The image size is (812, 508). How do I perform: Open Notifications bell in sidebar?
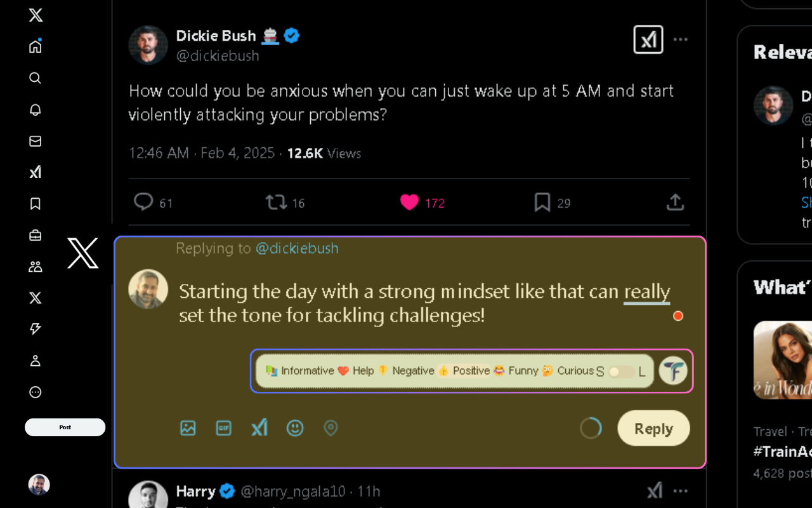click(36, 109)
